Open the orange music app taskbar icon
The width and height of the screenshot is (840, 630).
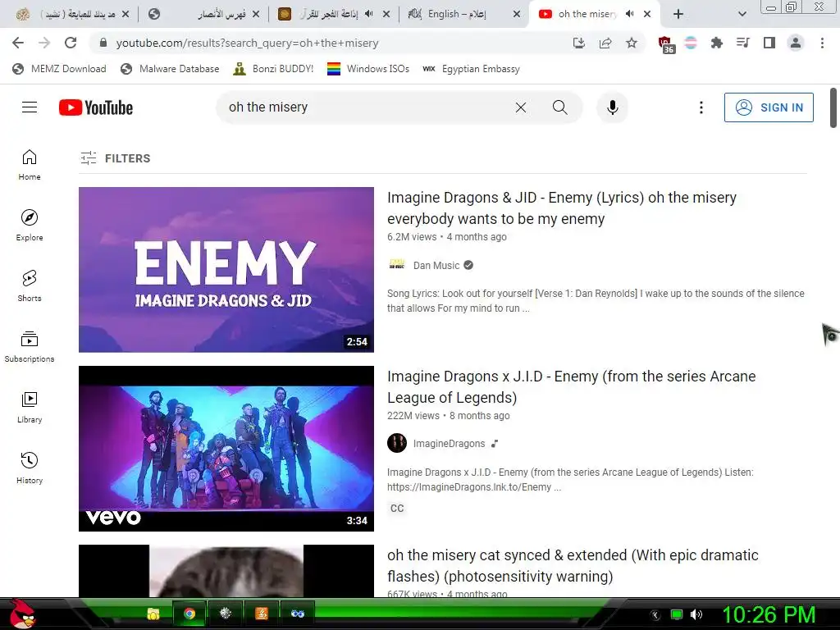pyautogui.click(x=262, y=614)
